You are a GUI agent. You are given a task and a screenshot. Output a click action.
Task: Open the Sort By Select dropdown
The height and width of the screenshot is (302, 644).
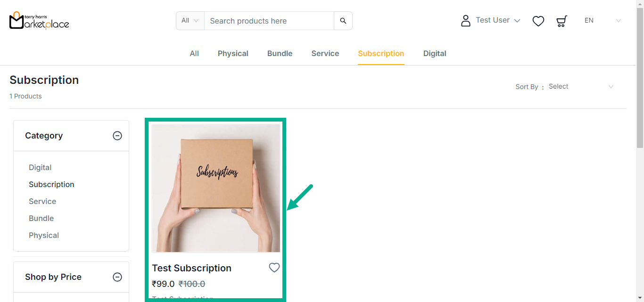pyautogui.click(x=581, y=87)
